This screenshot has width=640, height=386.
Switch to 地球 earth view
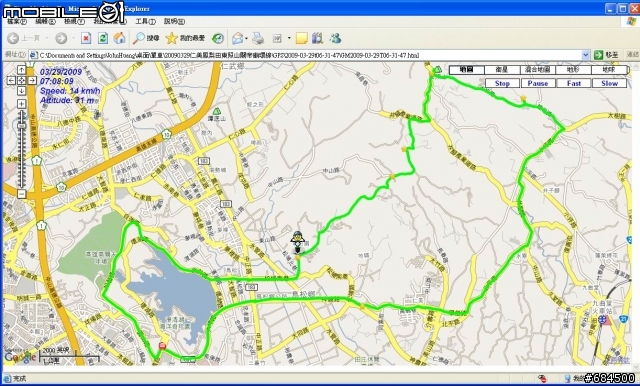click(x=609, y=70)
